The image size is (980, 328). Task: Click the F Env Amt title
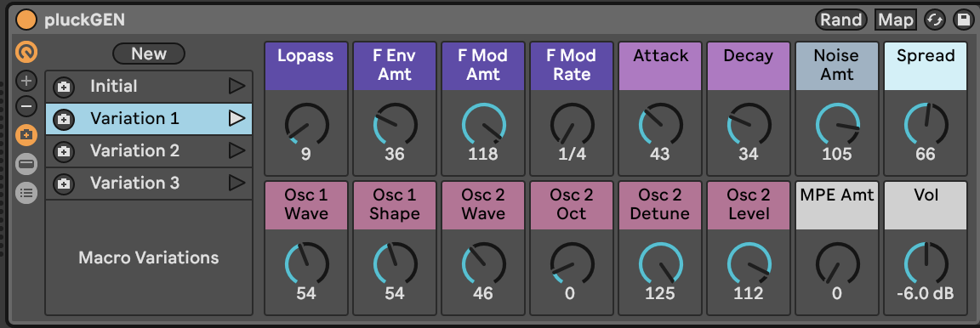click(395, 65)
